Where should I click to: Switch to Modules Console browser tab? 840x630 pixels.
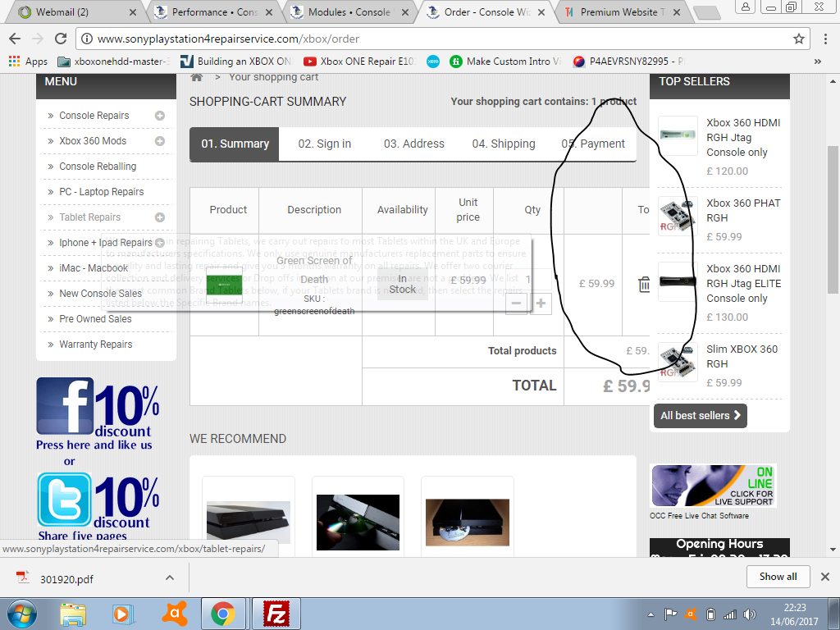349,11
